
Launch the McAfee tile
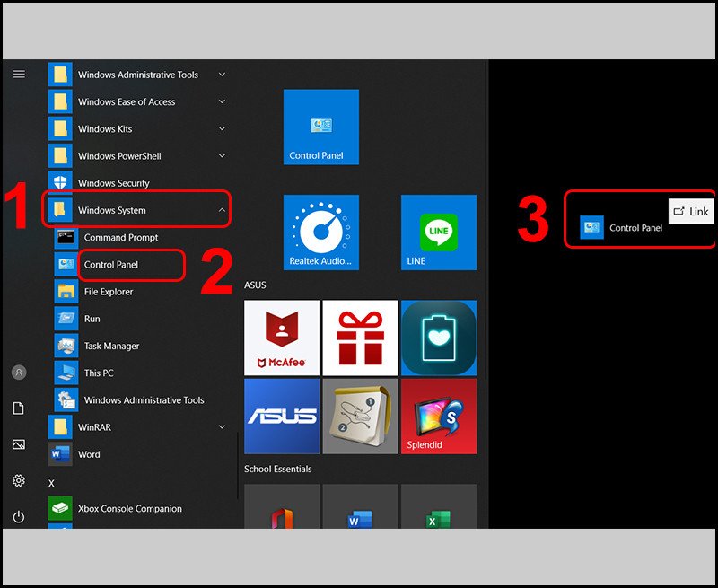point(282,337)
